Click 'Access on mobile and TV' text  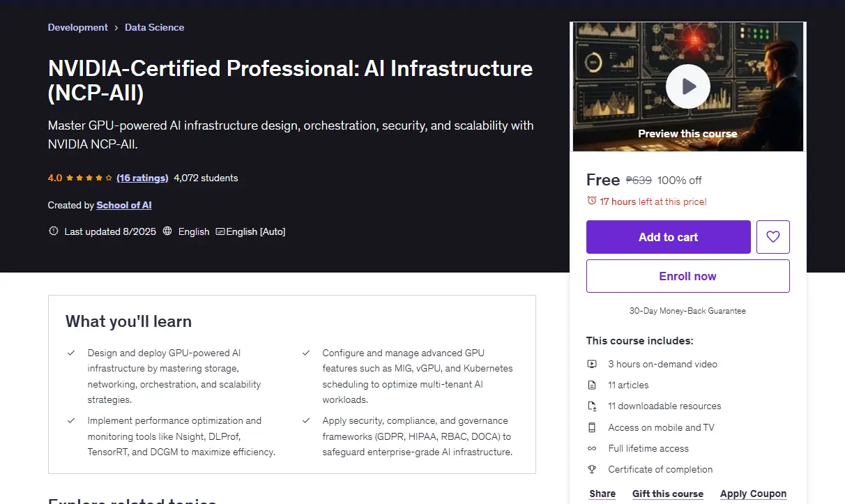pos(661,427)
